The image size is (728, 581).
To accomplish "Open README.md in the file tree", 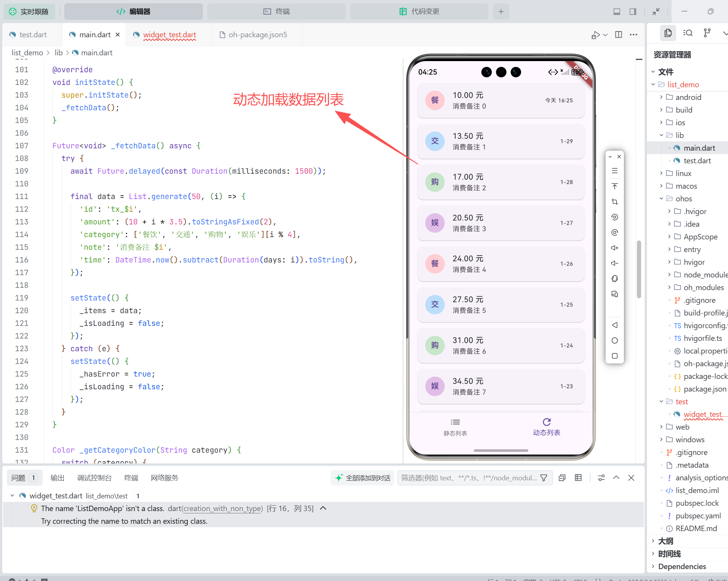I will click(x=696, y=528).
